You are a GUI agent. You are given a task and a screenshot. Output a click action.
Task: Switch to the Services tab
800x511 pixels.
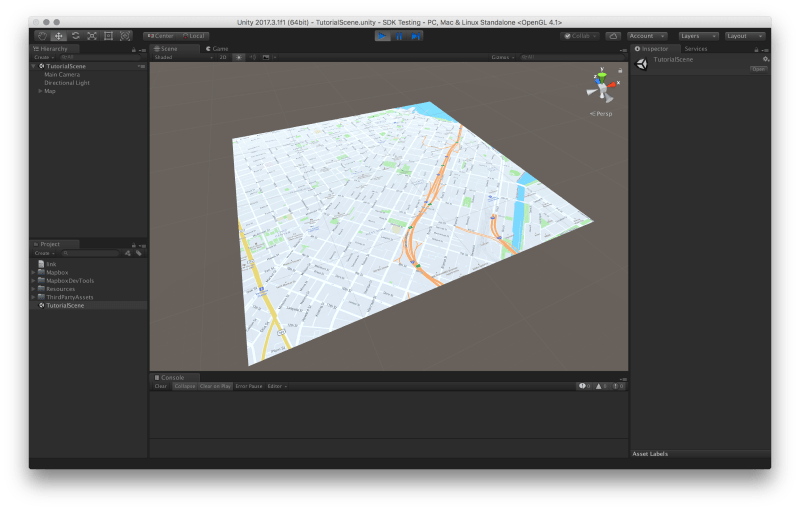(x=696, y=48)
